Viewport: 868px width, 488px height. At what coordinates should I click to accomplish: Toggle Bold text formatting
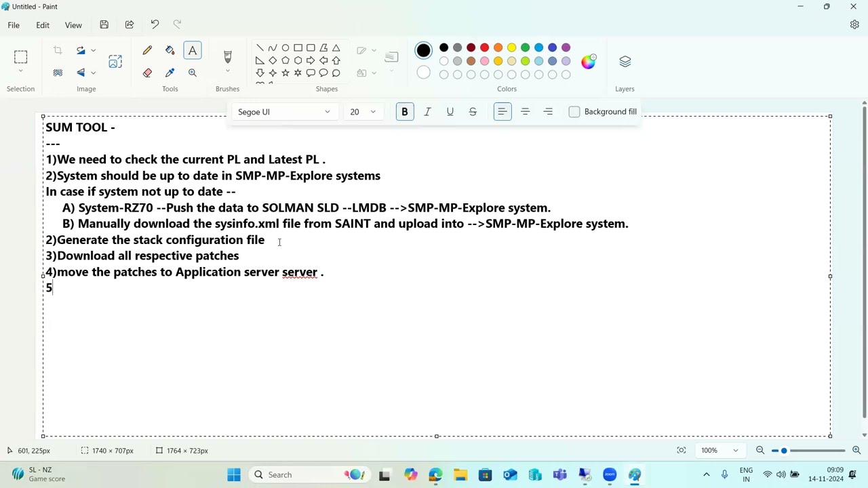(x=405, y=112)
